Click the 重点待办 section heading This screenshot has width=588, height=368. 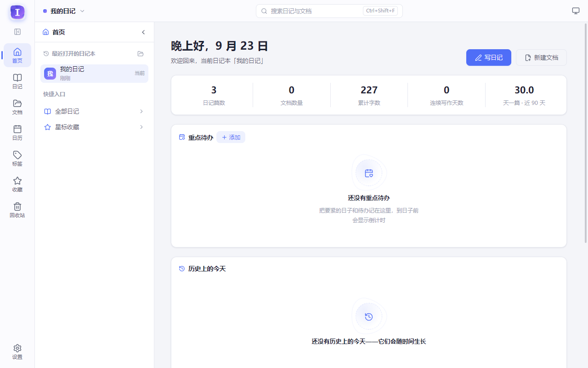click(x=201, y=138)
